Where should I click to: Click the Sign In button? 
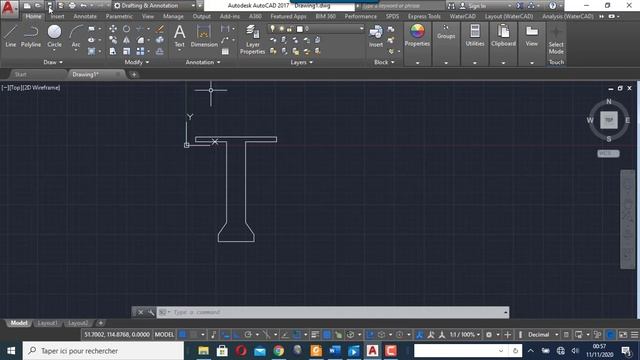(x=477, y=6)
